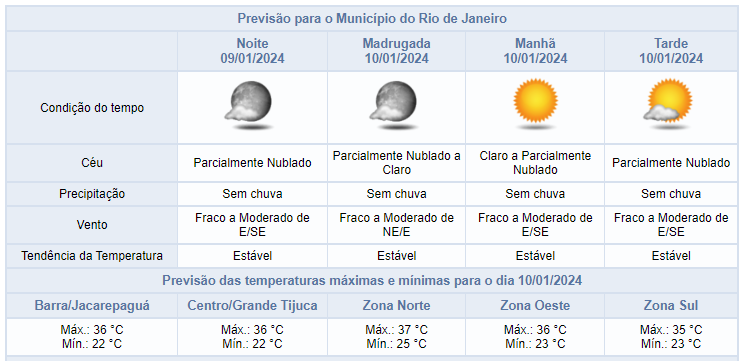Select the Manhã 10/01/2024 column header

tap(535, 51)
